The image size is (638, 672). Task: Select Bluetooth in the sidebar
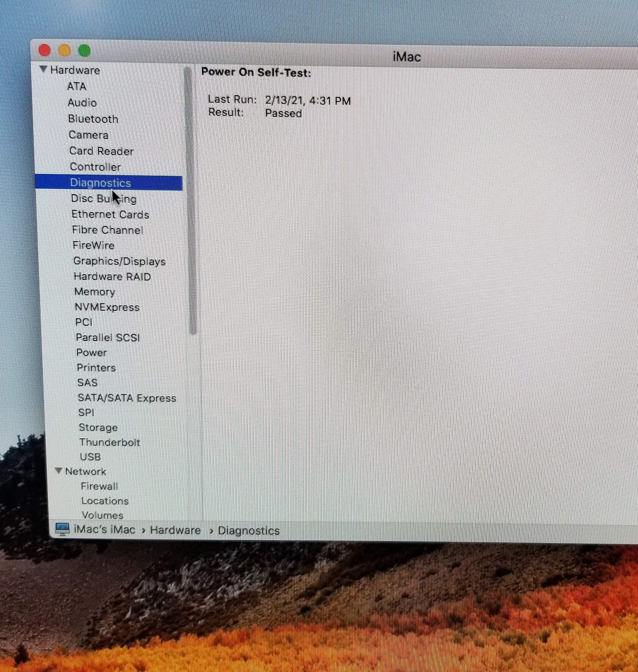(93, 119)
